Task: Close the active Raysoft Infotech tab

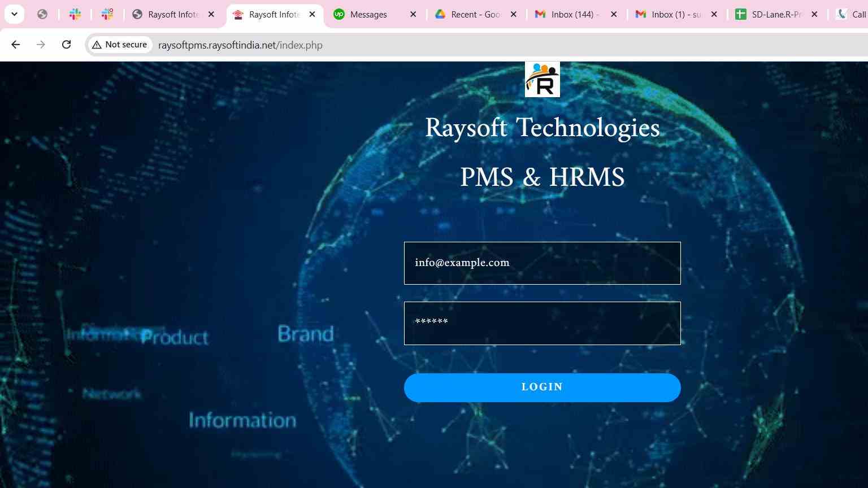Action: (312, 14)
